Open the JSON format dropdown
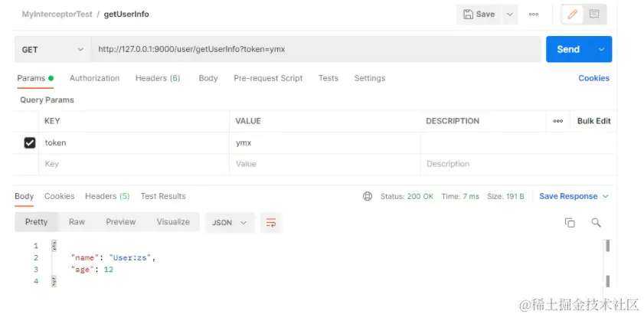 pyautogui.click(x=230, y=223)
